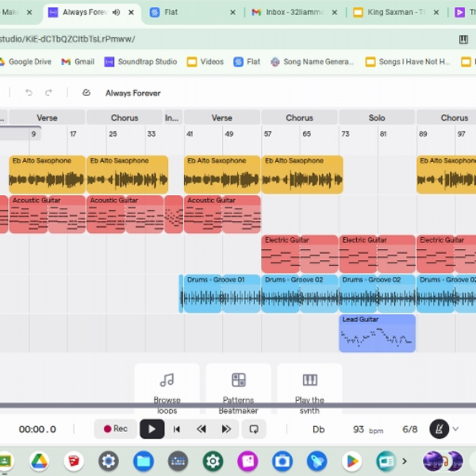This screenshot has height=476, width=476.
Task: Click the address bar URL
Action: click(x=67, y=39)
